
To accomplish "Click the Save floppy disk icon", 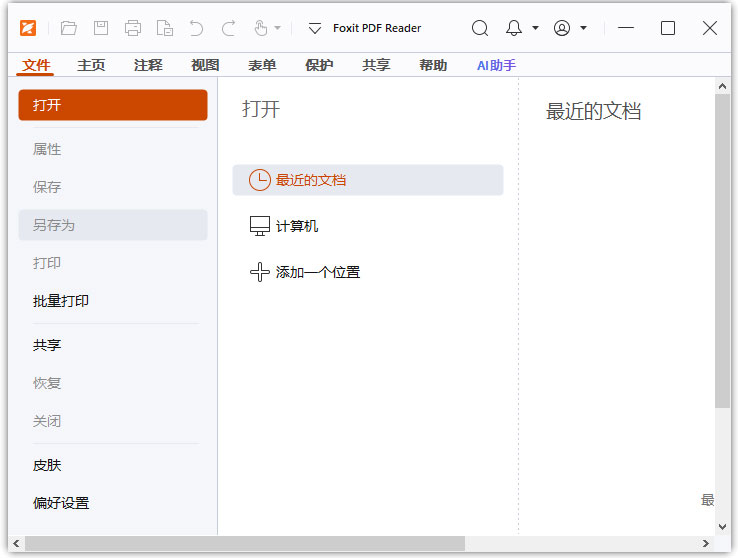I will point(101,28).
